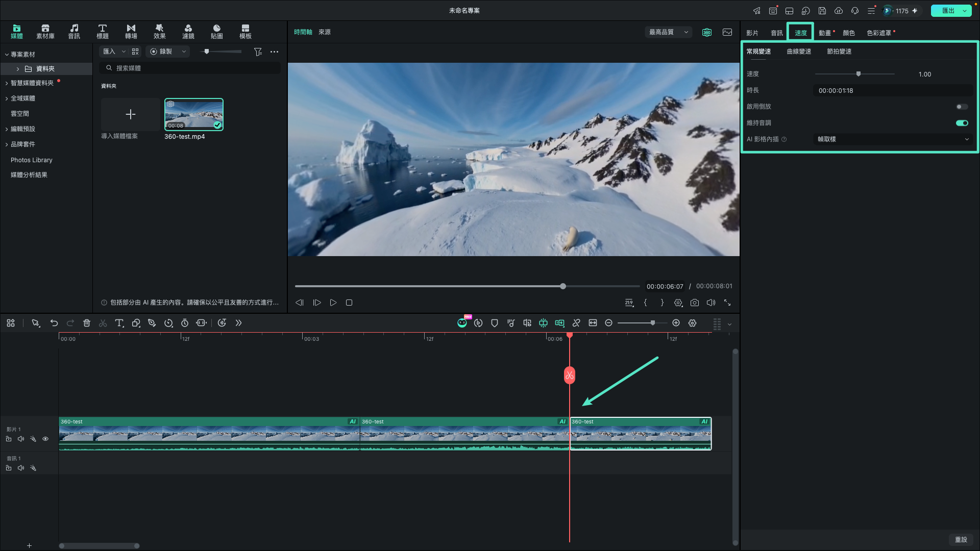
Task: Click the zoom-out minus icon on timeline
Action: [608, 323]
